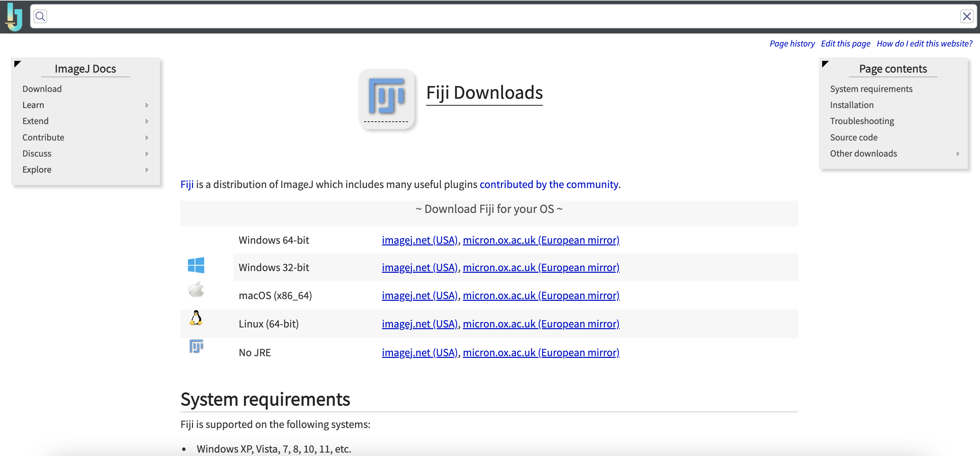Image resolution: width=980 pixels, height=456 pixels.
Task: Open the Learn sidebar item
Action: tap(33, 105)
